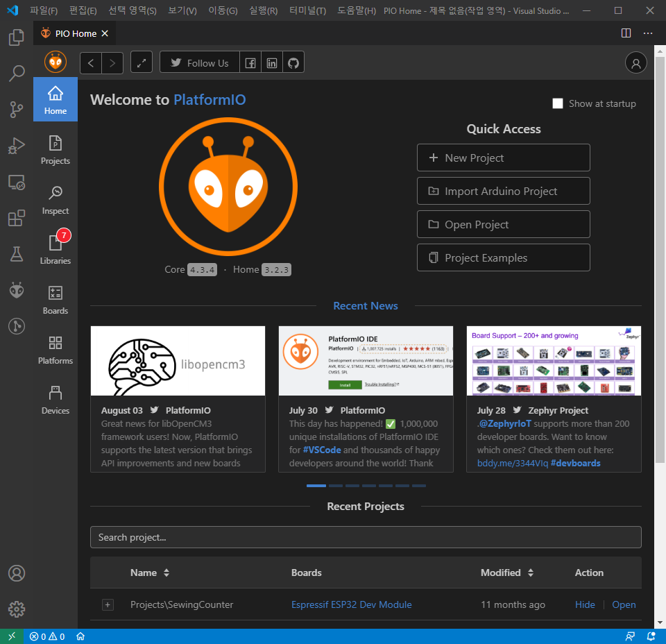The height and width of the screenshot is (644, 666).
Task: Focus the Search project input field
Action: [366, 537]
